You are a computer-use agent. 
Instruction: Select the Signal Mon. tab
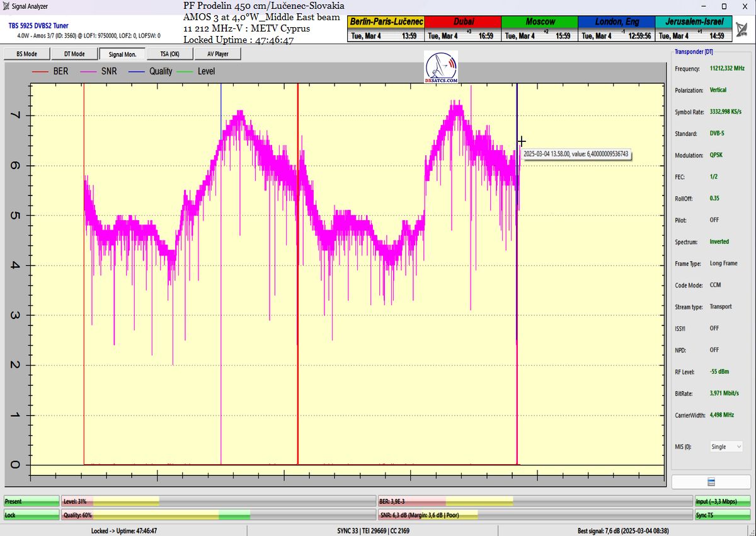click(122, 54)
